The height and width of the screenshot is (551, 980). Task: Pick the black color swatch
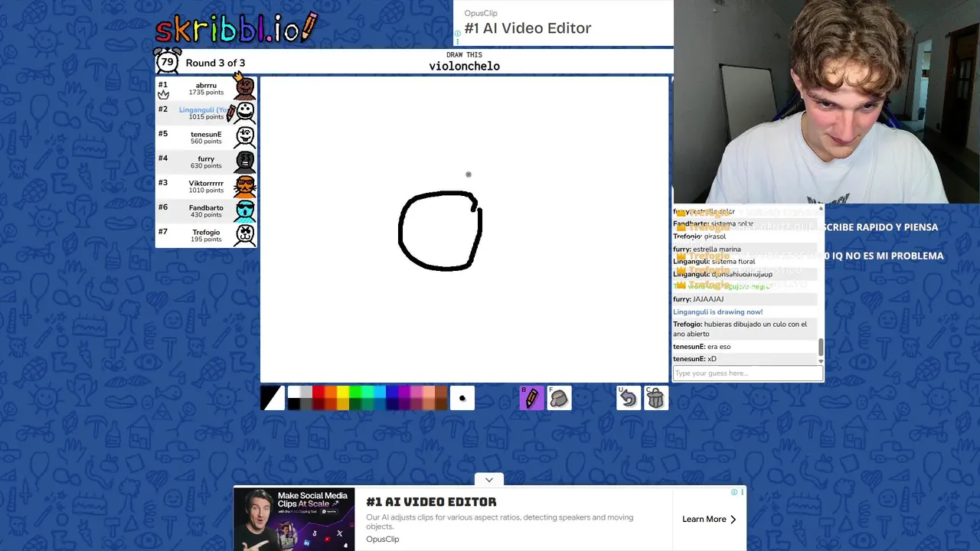tap(294, 404)
